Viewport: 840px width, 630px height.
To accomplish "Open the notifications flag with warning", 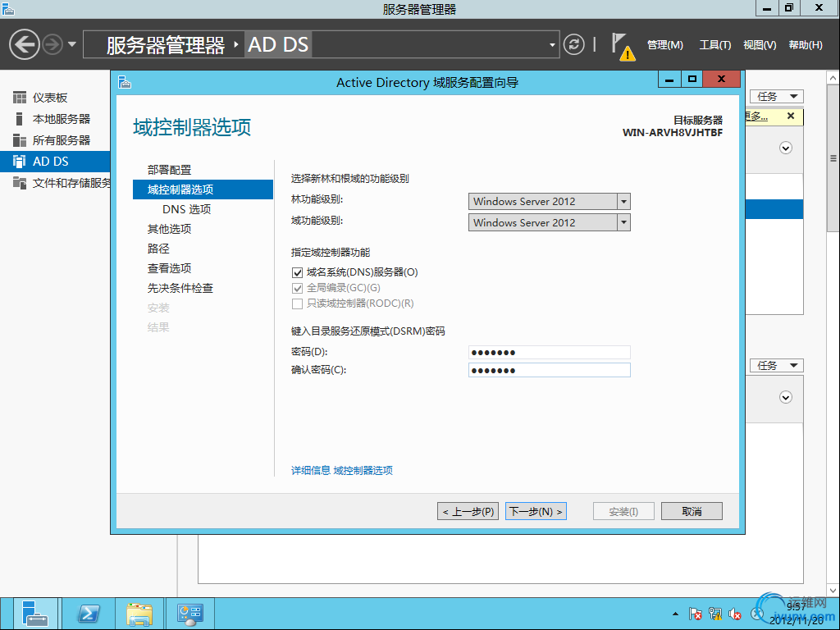I will [623, 46].
